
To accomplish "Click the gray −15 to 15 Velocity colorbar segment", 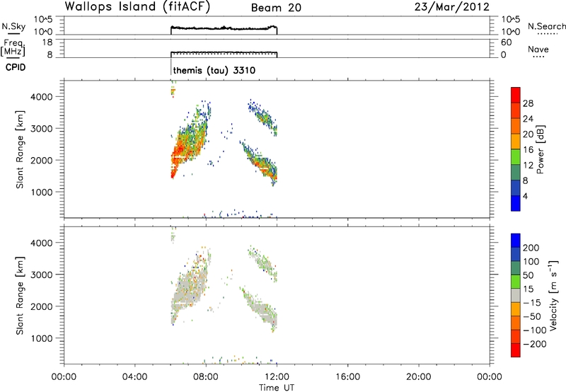I will 516,295.
